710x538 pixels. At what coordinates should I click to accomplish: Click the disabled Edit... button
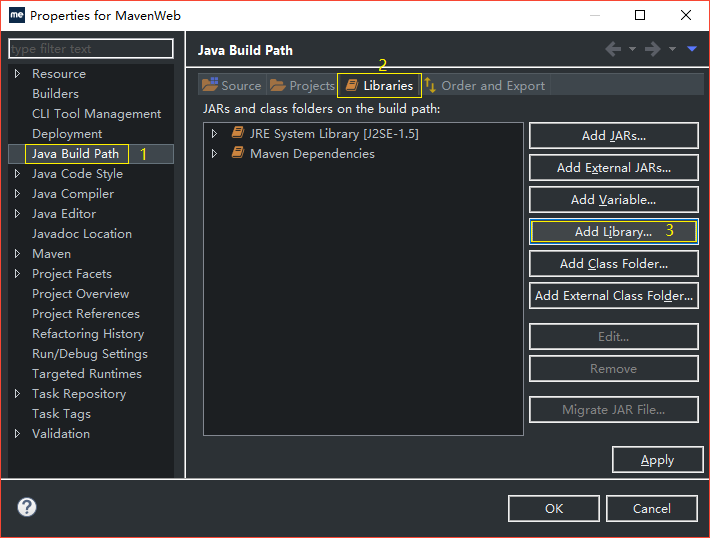click(614, 336)
